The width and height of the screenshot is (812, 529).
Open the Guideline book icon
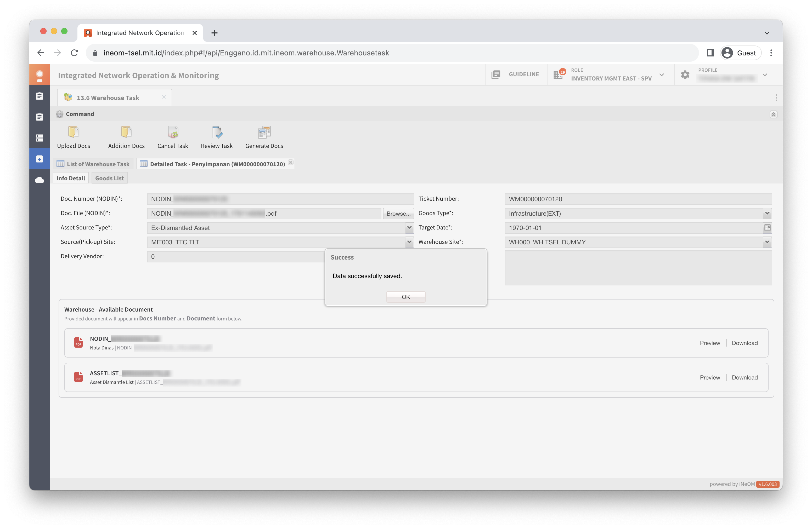point(496,75)
